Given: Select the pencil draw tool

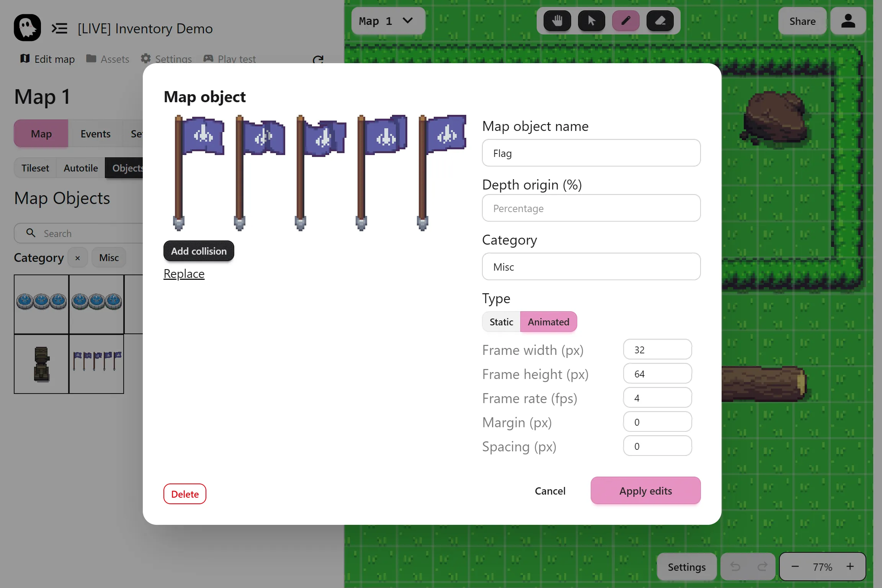Looking at the screenshot, I should point(626,21).
